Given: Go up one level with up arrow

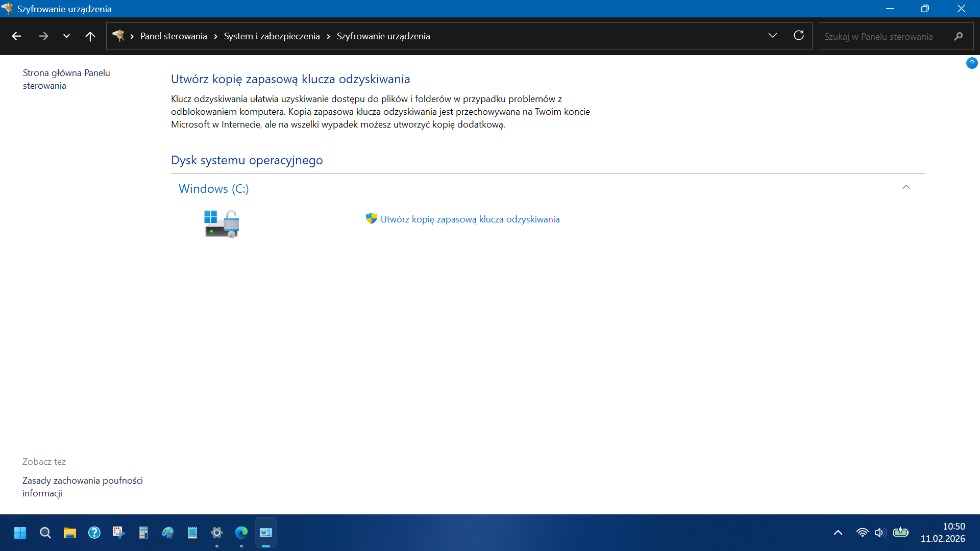Looking at the screenshot, I should click(90, 36).
